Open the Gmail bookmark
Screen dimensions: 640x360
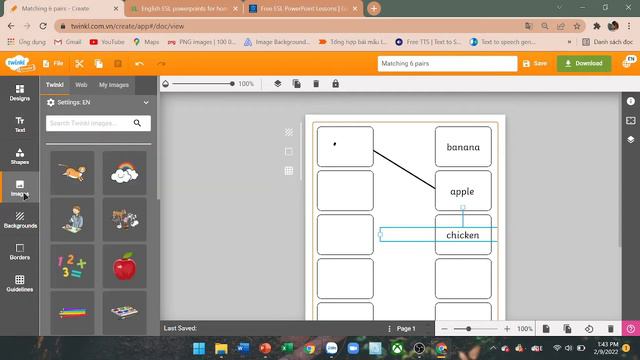coord(68,42)
